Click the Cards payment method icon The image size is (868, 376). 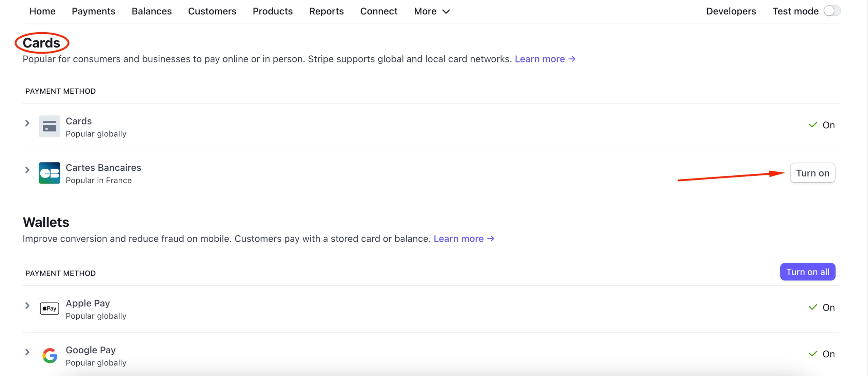pos(50,126)
